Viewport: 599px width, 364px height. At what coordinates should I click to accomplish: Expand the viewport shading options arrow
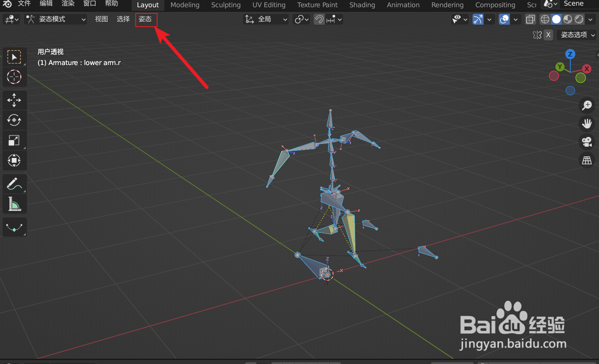[590, 19]
